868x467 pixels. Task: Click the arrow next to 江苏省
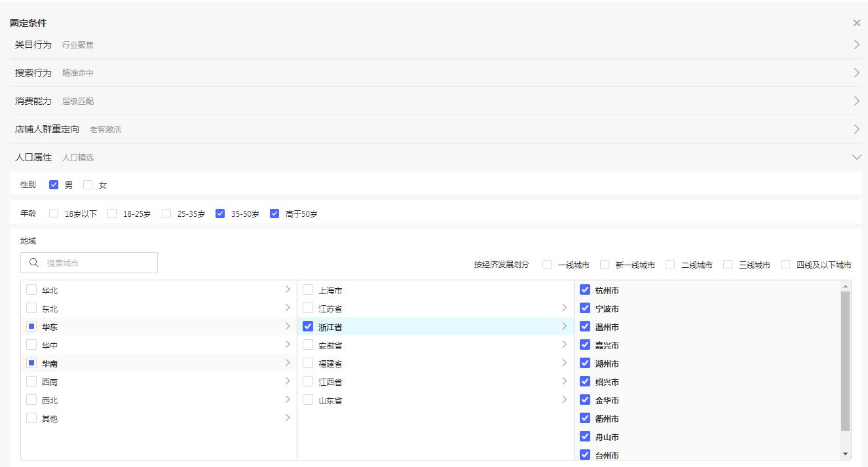click(x=564, y=308)
